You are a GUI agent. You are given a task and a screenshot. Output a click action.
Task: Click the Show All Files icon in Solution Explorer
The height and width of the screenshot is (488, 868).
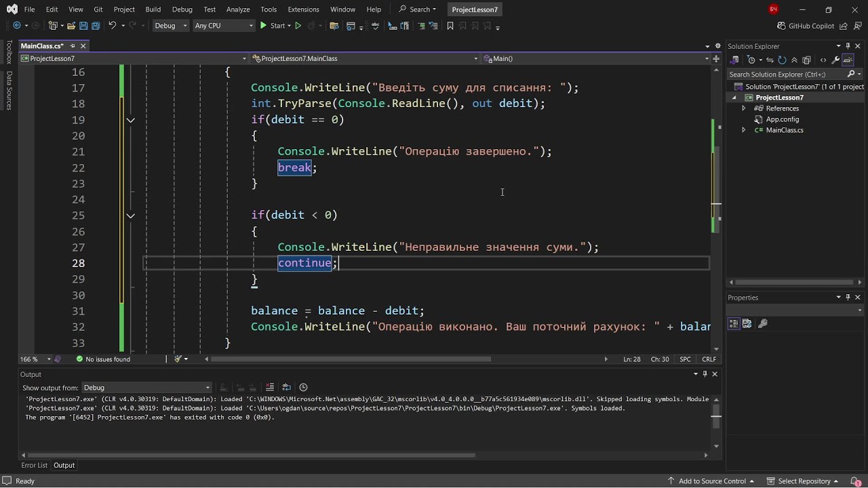806,60
